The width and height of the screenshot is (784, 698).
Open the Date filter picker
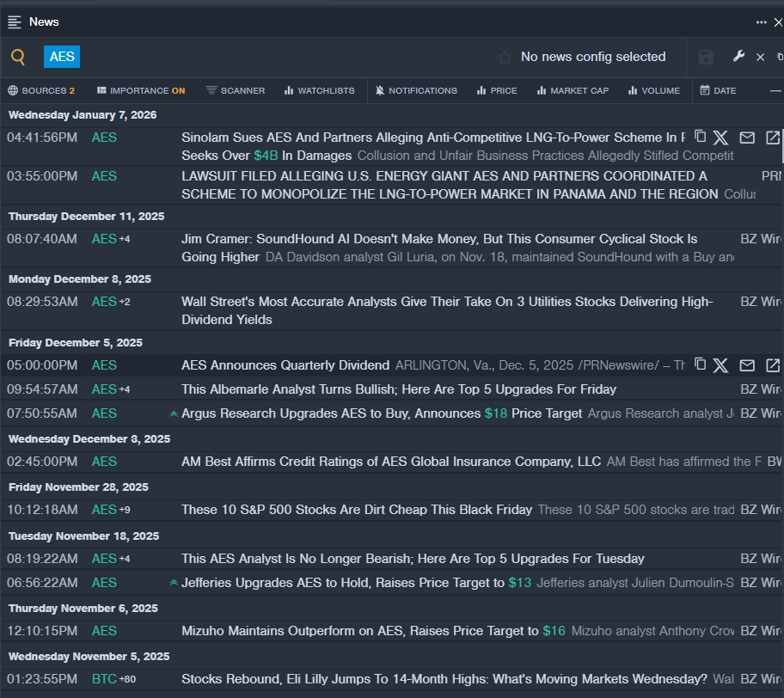pos(718,90)
